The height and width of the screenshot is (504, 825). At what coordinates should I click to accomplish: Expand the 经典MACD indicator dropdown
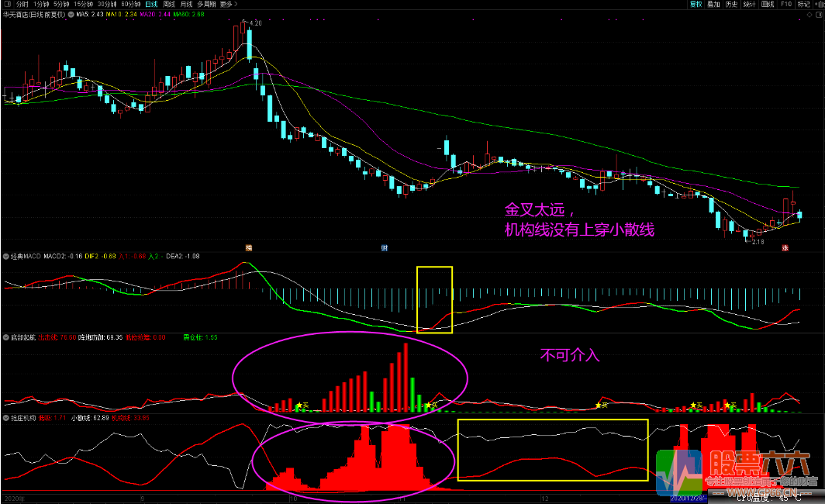[x=6, y=256]
